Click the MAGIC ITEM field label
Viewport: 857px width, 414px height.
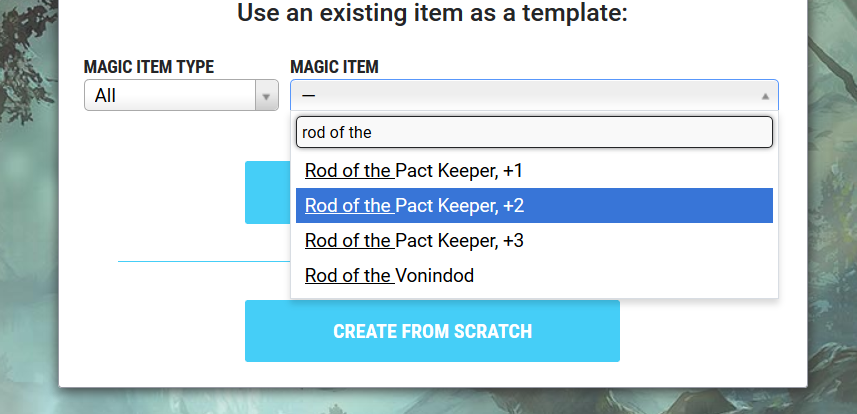(334, 67)
